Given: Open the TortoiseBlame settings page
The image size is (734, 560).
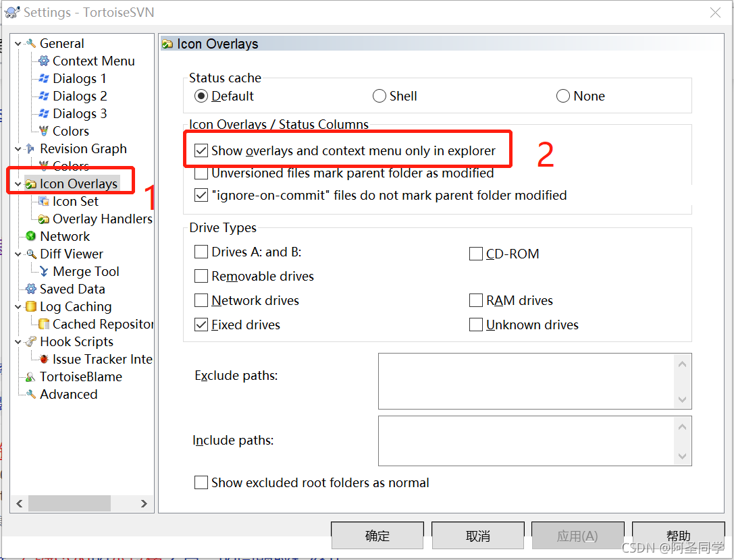Looking at the screenshot, I should [x=81, y=376].
